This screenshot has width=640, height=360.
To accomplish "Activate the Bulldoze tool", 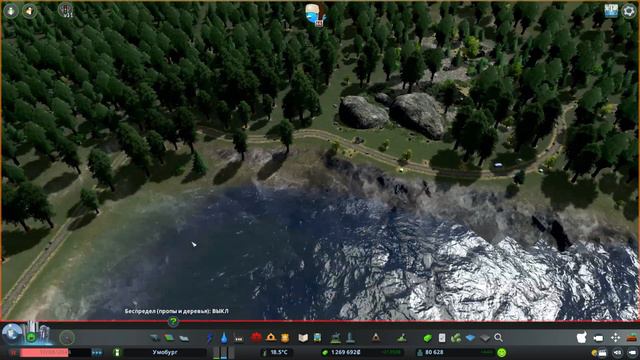I will coord(632,338).
